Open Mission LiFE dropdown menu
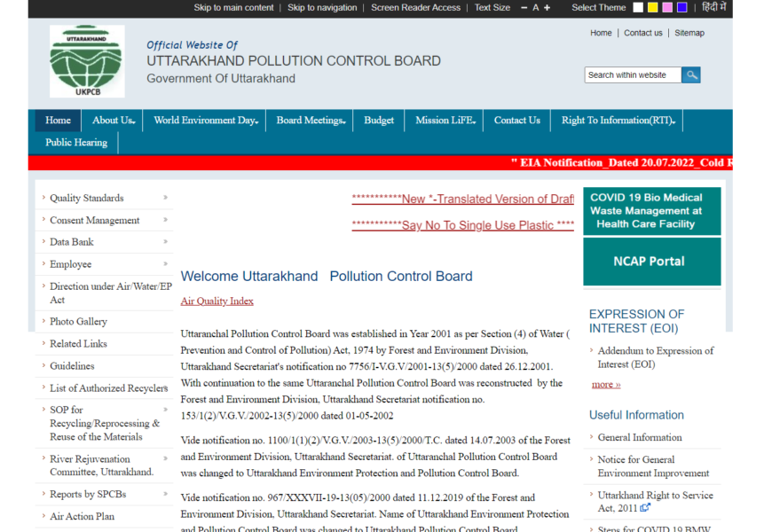Screen dimensions: 772x532 (445, 121)
